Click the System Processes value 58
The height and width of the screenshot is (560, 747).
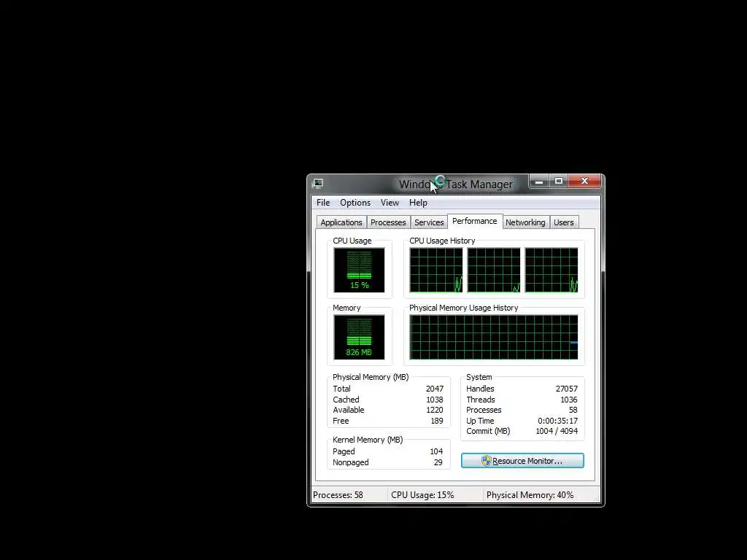(573, 410)
